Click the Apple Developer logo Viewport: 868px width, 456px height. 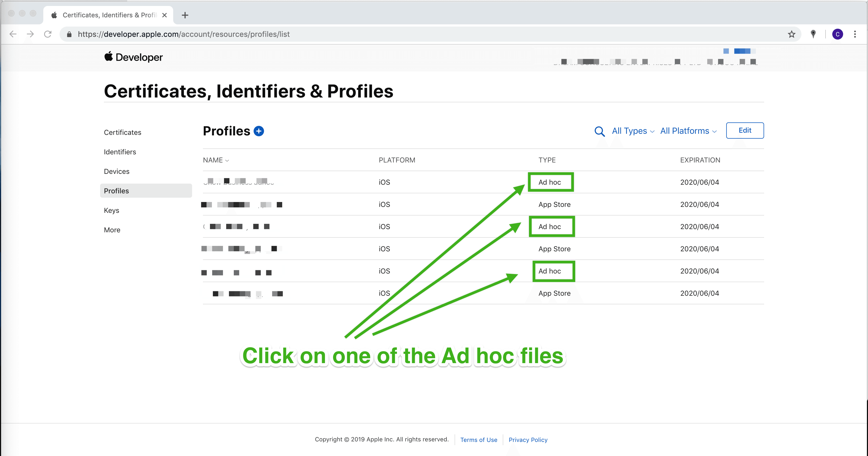pos(133,57)
